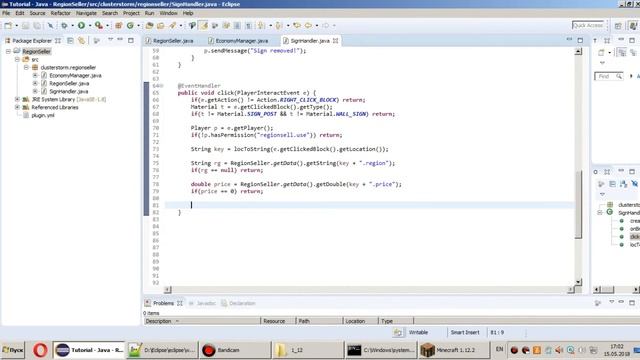640x360 pixels.
Task: Click the Back navigation arrow icon
Action: tap(308, 25)
